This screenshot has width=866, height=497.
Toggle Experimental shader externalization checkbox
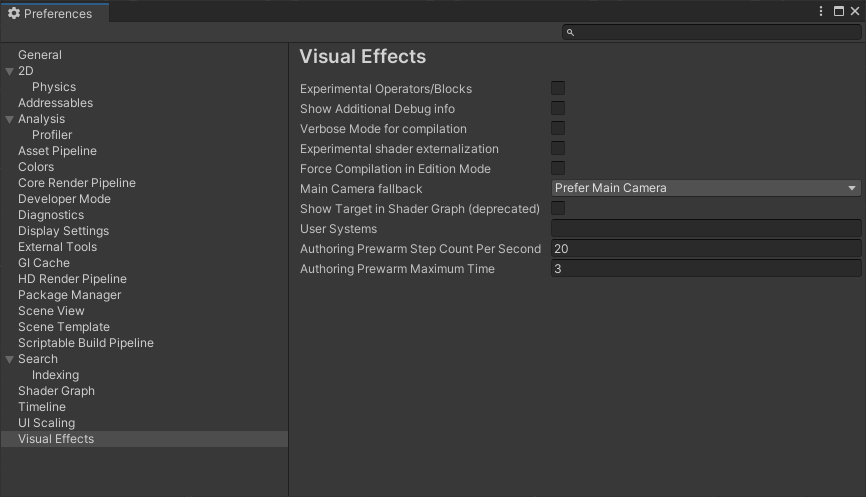tap(558, 148)
